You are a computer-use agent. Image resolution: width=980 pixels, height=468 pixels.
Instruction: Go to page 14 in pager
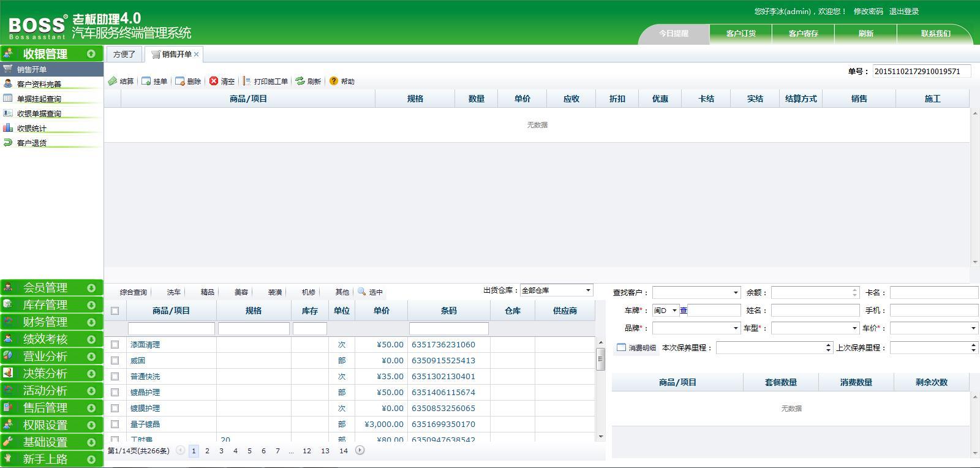[x=344, y=451]
